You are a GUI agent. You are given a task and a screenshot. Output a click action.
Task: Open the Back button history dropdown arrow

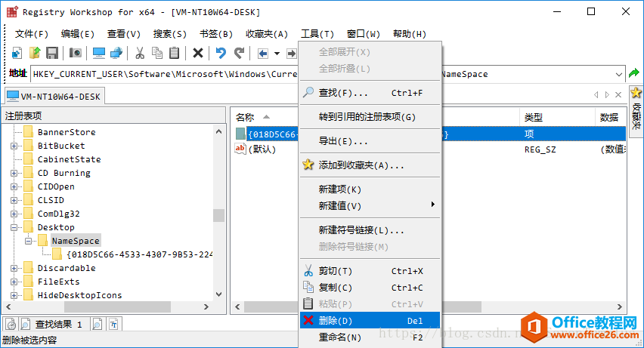coord(277,54)
